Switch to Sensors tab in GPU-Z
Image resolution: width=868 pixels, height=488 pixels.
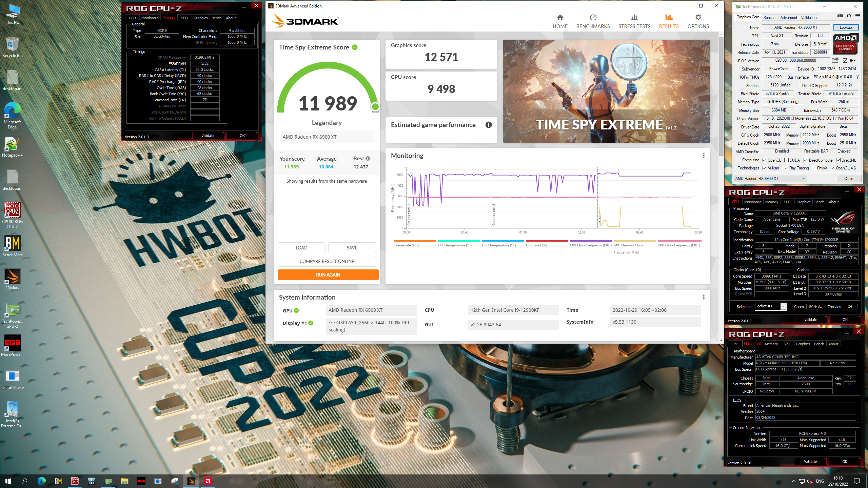pos(770,18)
